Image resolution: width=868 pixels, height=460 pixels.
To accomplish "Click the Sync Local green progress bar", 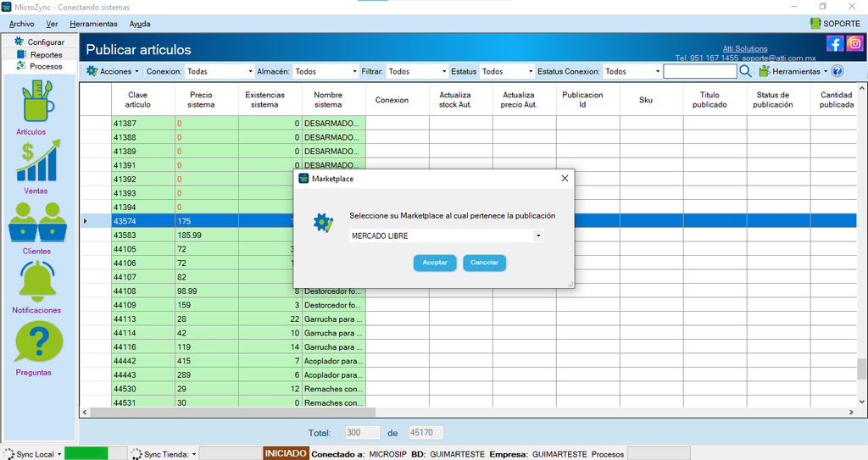I will (86, 453).
